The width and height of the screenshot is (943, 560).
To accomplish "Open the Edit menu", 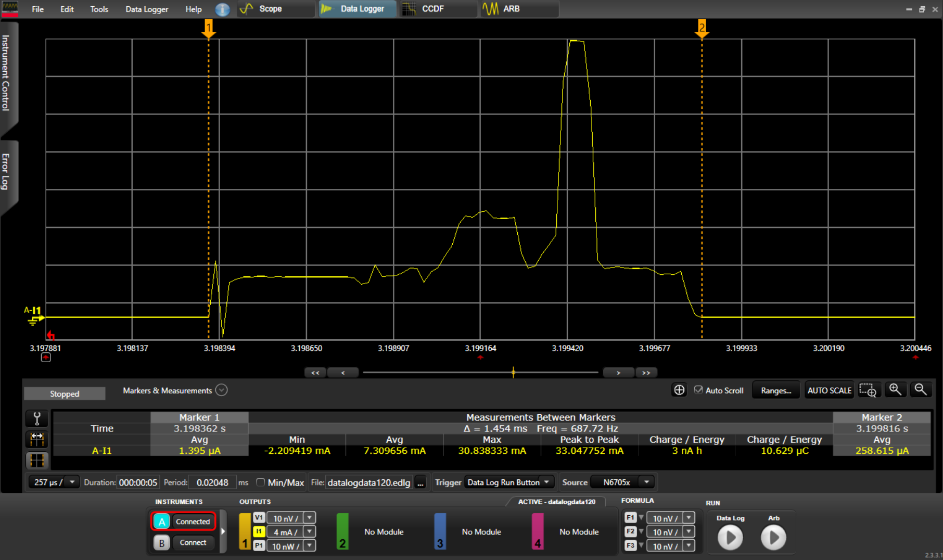I will pos(67,9).
